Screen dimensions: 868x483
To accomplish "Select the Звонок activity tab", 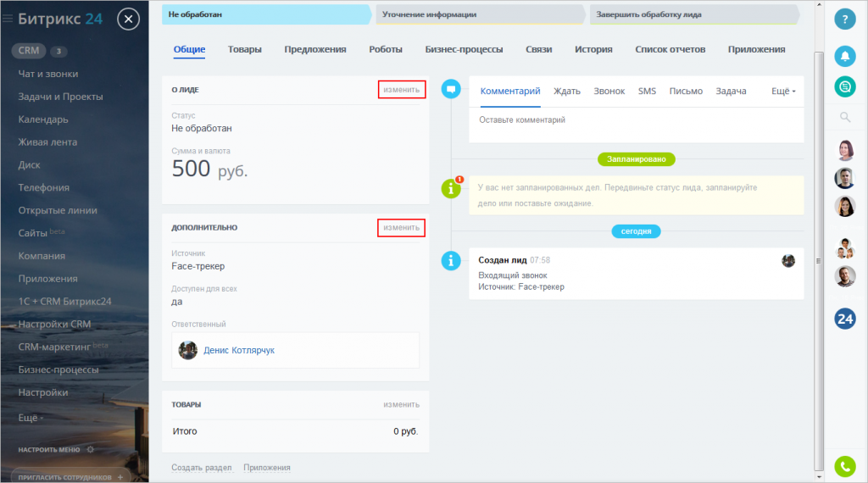I will click(x=609, y=92).
